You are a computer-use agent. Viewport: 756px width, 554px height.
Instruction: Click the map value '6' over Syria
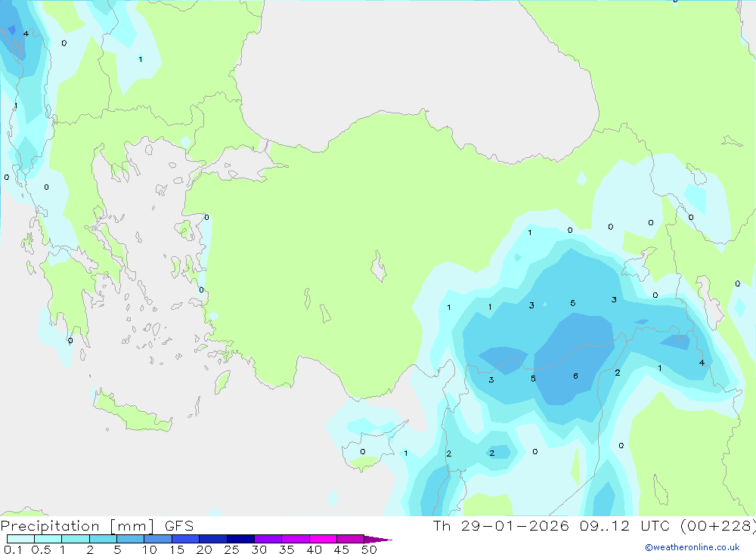coord(575,376)
